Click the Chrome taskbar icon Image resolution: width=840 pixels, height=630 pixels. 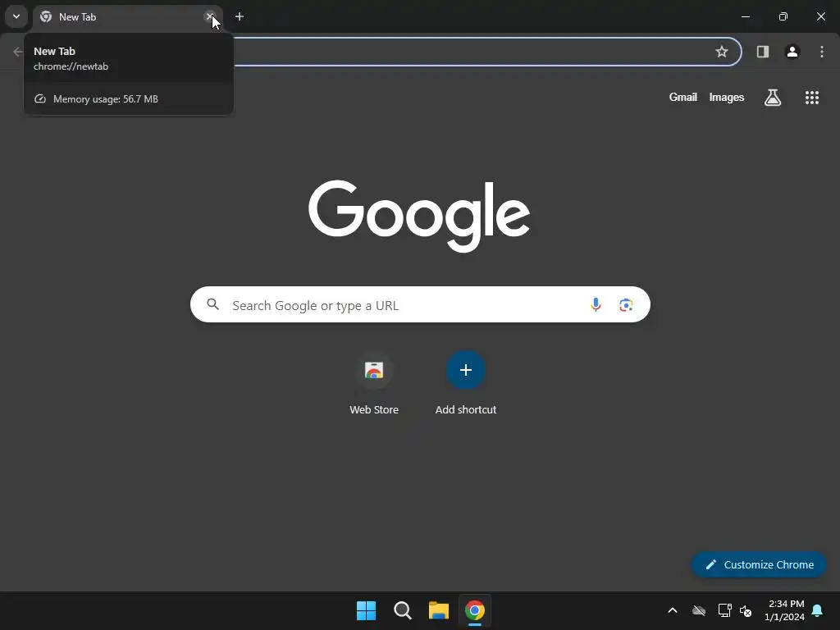(475, 610)
